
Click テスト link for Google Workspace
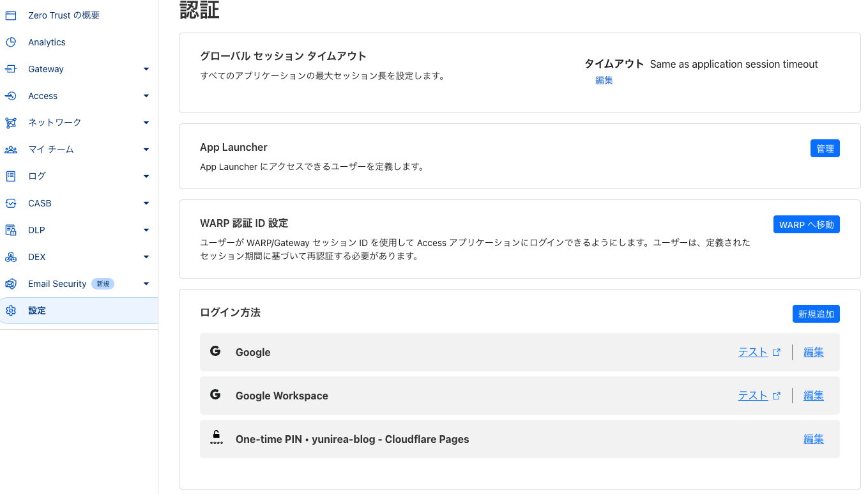[753, 396]
